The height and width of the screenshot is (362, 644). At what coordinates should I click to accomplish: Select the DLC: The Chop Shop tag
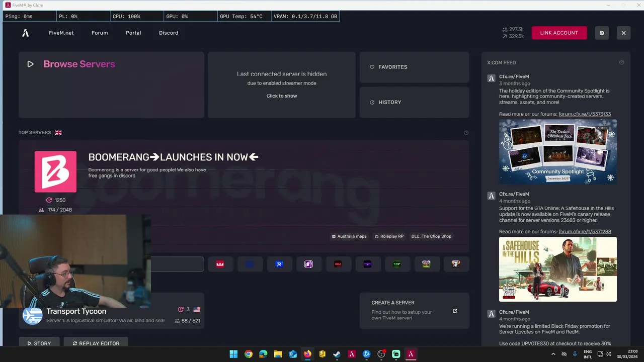pos(431,236)
